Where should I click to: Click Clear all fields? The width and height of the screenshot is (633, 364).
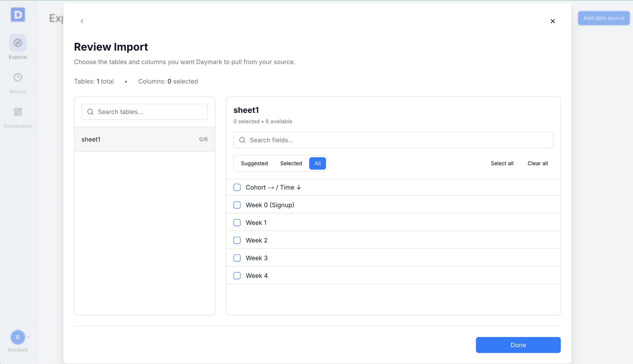pos(538,163)
